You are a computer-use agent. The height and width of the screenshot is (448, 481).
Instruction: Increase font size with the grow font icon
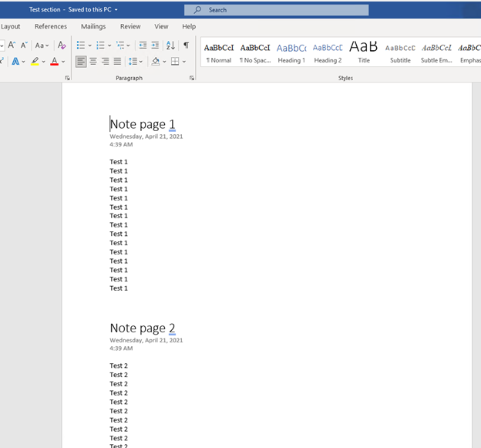click(x=12, y=45)
